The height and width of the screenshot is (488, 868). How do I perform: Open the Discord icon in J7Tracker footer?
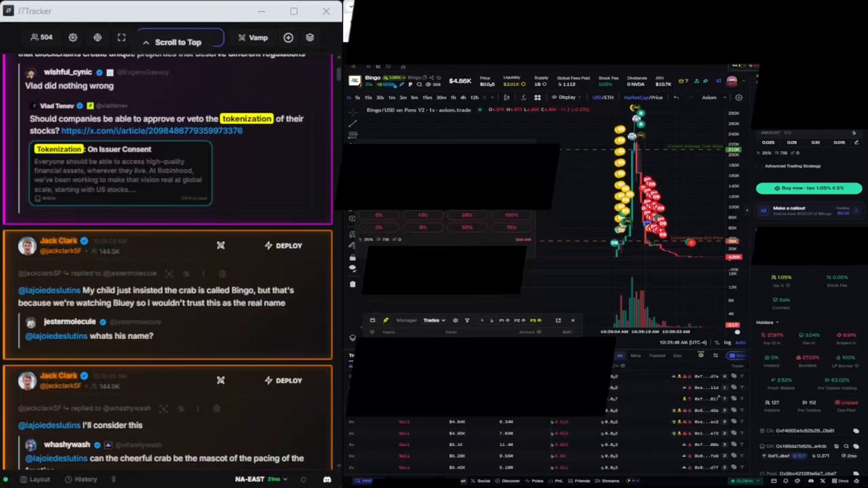pyautogui.click(x=327, y=479)
